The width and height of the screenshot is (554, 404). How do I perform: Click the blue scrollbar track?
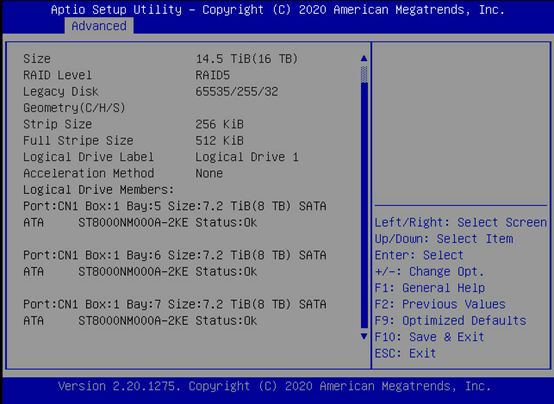pyautogui.click(x=364, y=205)
